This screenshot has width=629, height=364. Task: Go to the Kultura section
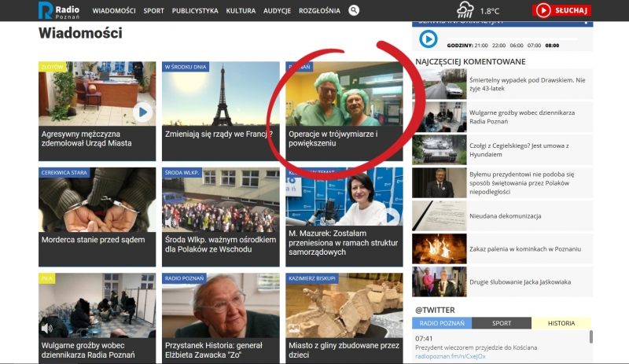(x=241, y=11)
